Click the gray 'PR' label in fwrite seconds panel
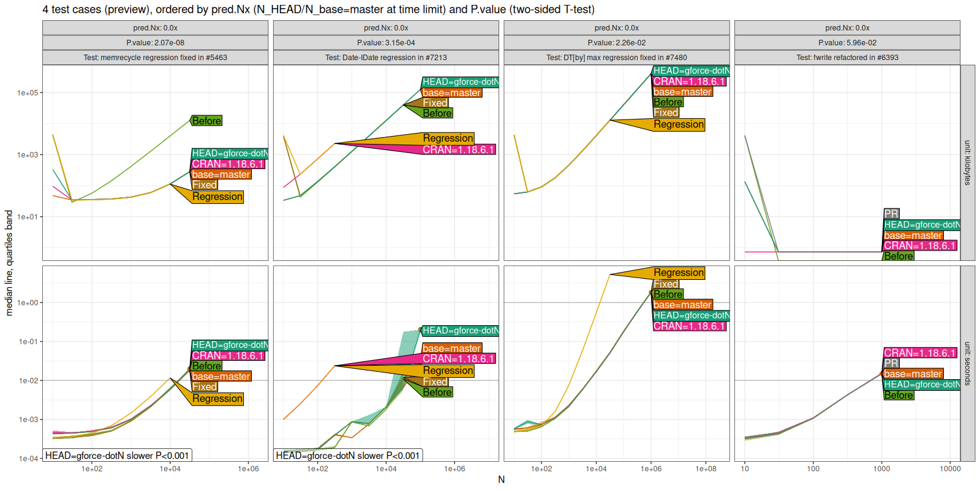The height and width of the screenshot is (490, 980). 891,363
